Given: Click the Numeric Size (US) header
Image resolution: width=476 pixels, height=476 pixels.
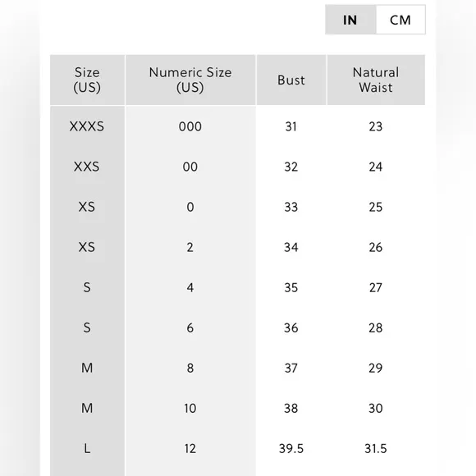Looking at the screenshot, I should tap(190, 80).
